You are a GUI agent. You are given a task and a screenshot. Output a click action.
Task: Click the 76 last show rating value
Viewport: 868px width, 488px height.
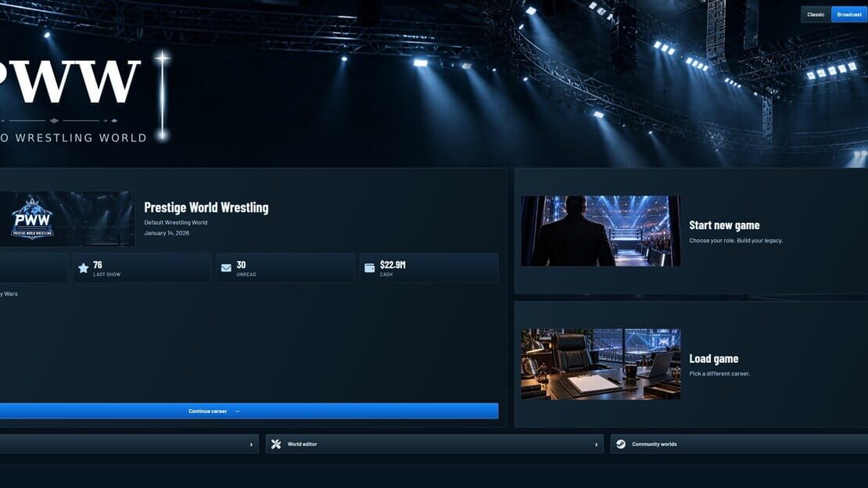tap(98, 265)
